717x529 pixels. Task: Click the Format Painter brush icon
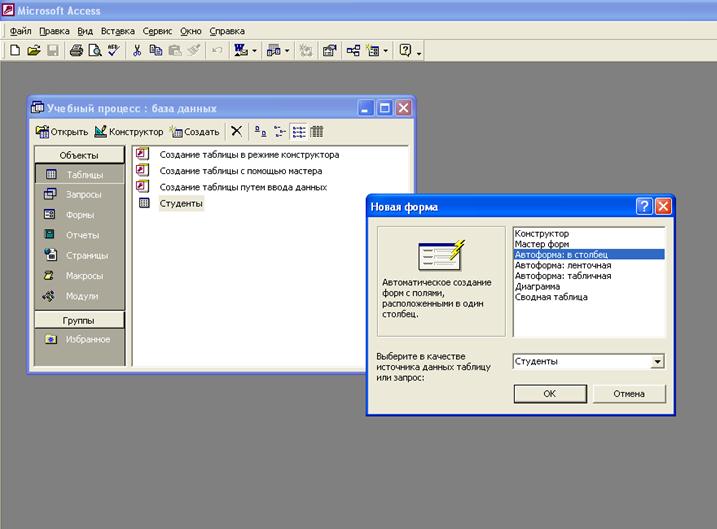pos(194,50)
